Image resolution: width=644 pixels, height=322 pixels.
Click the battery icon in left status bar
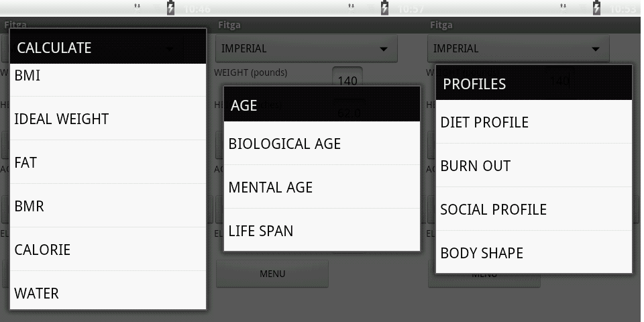(x=171, y=8)
